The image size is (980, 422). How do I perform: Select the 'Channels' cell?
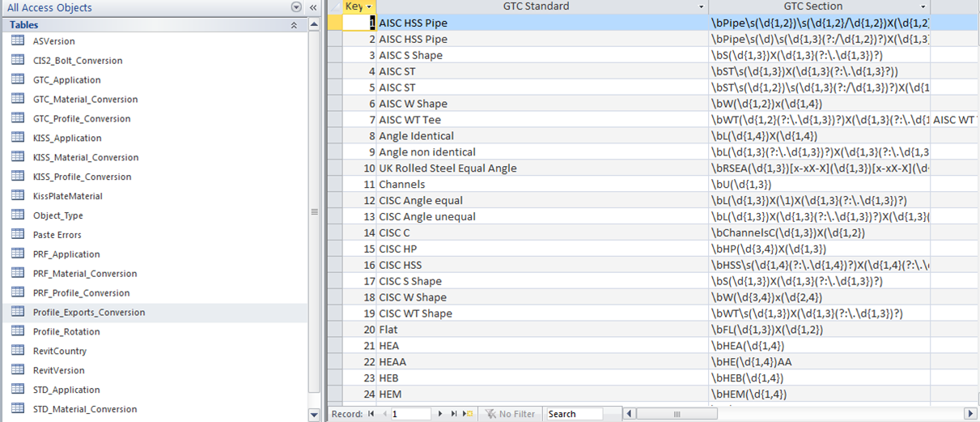[542, 184]
